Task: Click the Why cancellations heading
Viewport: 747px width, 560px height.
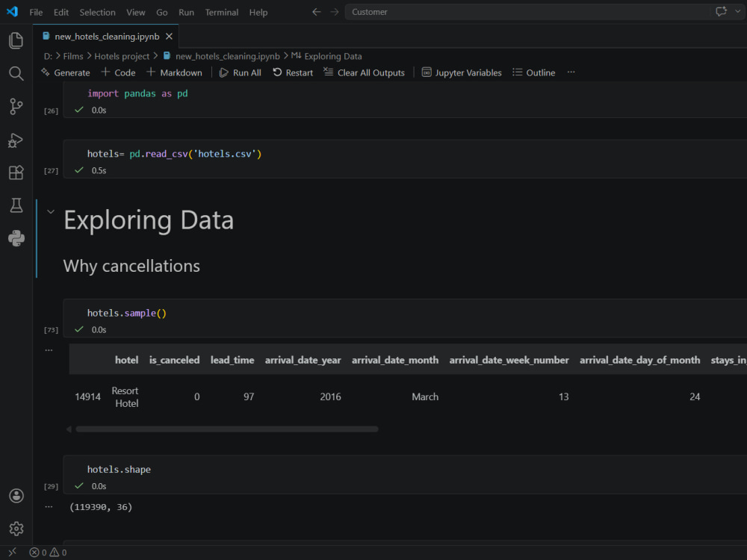Action: [131, 266]
